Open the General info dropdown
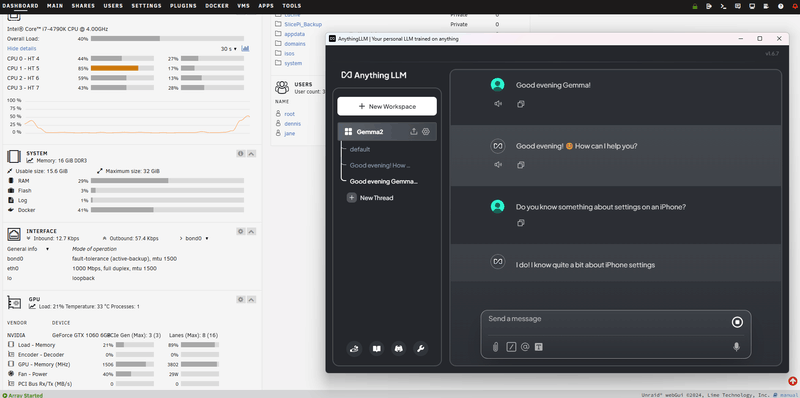 tap(28, 249)
